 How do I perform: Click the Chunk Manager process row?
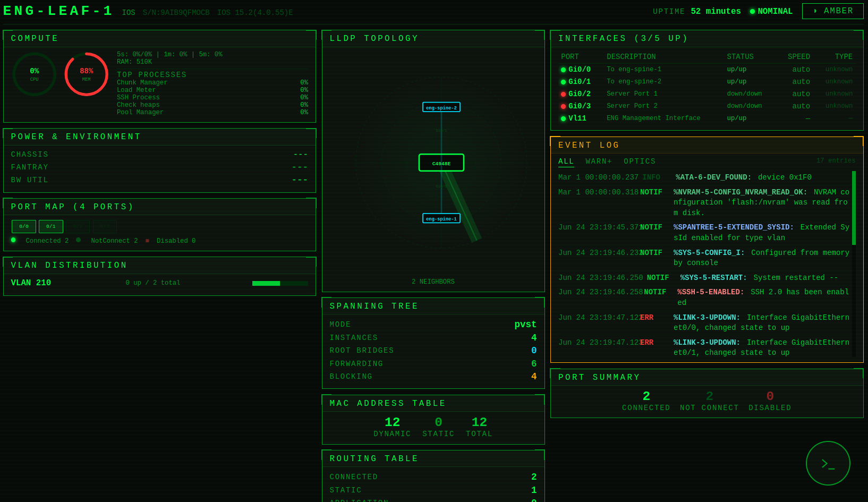pyautogui.click(x=212, y=83)
